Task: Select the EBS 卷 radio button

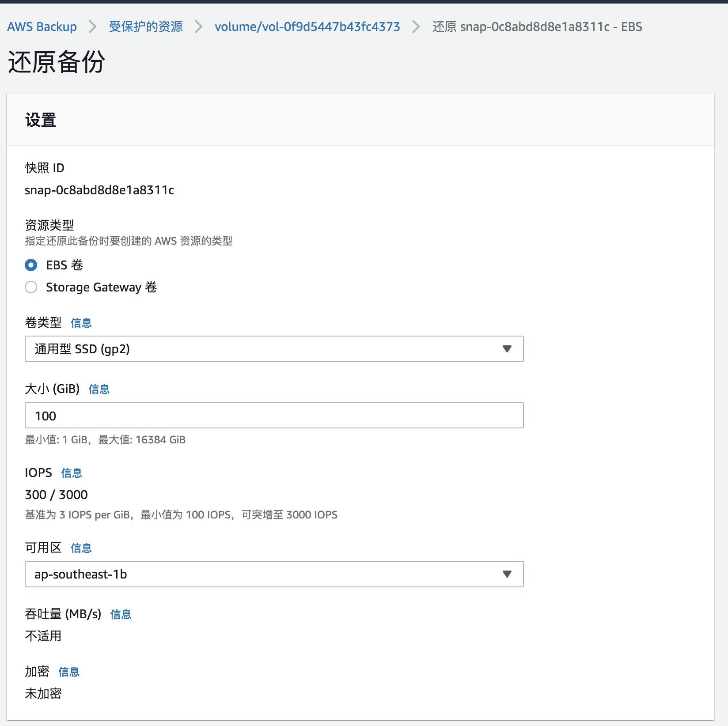Action: (x=31, y=265)
